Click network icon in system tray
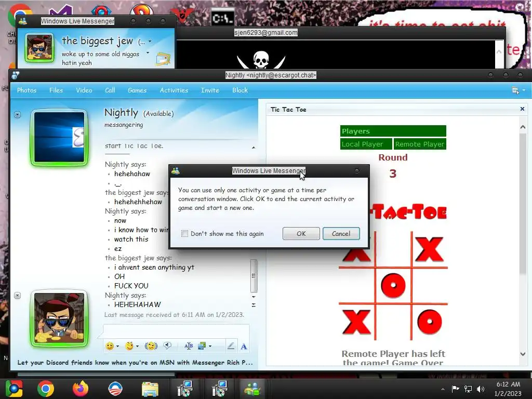This screenshot has height=399, width=532. (x=468, y=389)
